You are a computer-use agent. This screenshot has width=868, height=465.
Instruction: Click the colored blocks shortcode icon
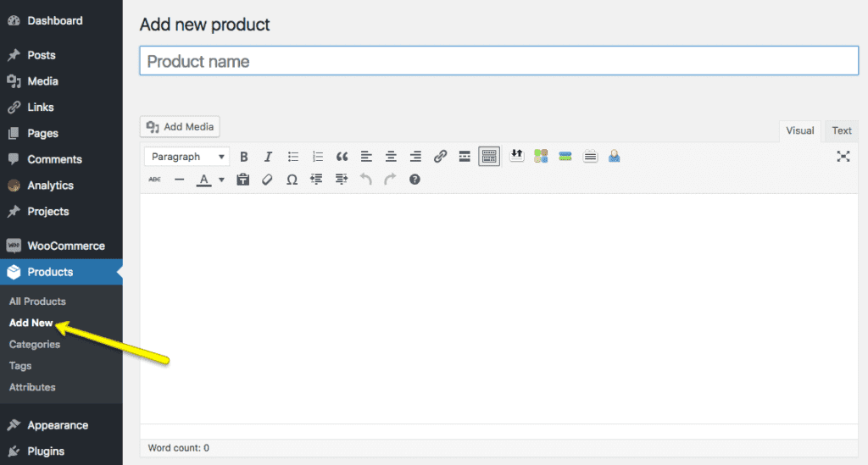[x=541, y=156]
